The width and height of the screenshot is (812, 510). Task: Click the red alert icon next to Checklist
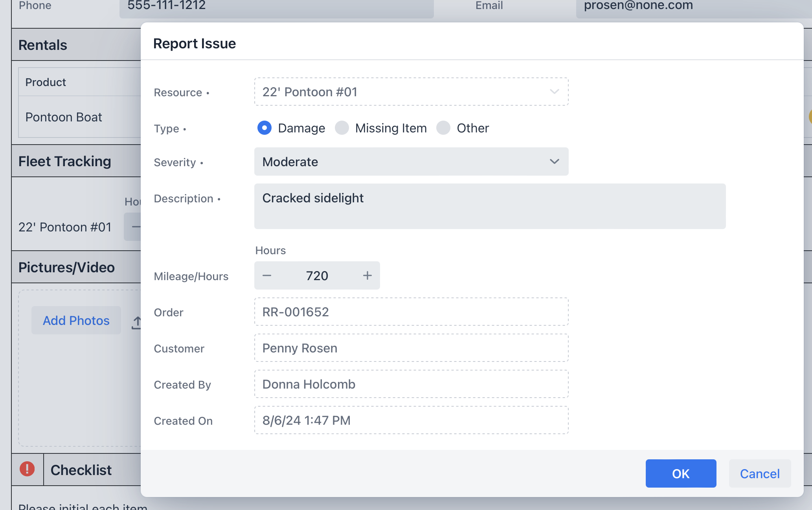(x=27, y=469)
